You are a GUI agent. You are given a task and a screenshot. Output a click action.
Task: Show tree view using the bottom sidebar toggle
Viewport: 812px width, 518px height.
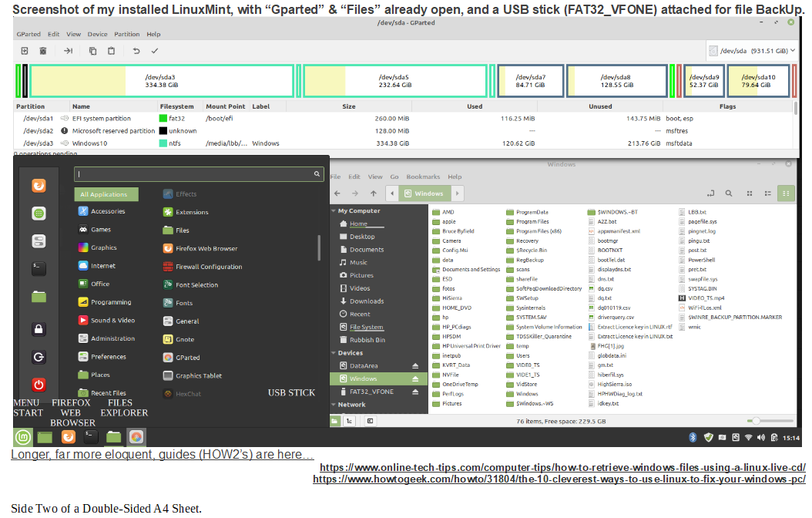[x=350, y=421]
